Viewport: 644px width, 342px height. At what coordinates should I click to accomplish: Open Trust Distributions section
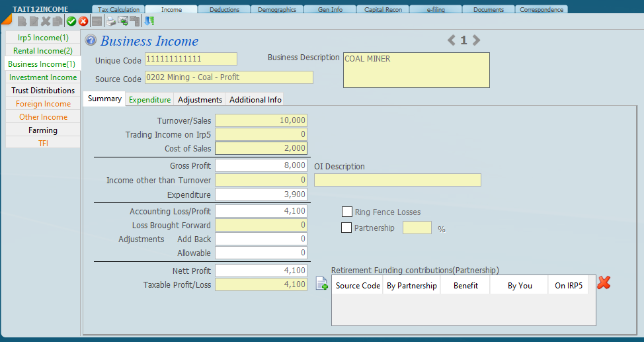point(43,91)
